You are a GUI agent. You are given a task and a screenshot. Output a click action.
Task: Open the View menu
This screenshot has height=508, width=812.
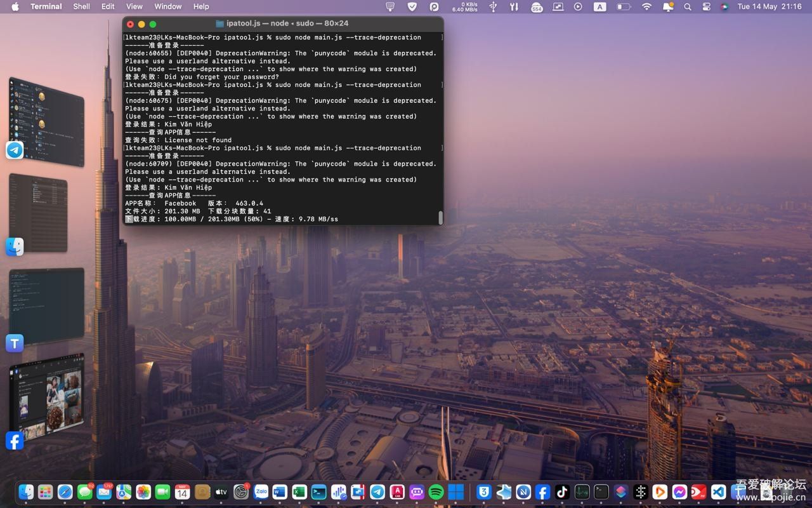134,6
